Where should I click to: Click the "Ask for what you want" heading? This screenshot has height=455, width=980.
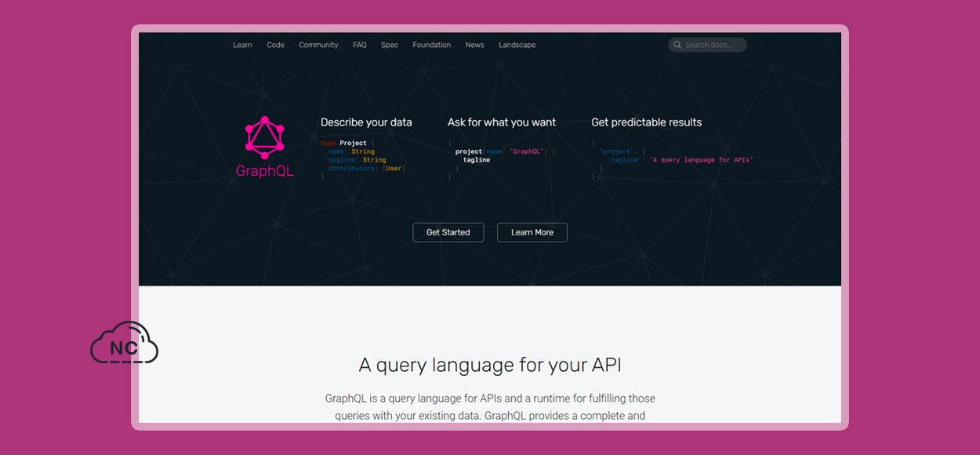pos(502,122)
